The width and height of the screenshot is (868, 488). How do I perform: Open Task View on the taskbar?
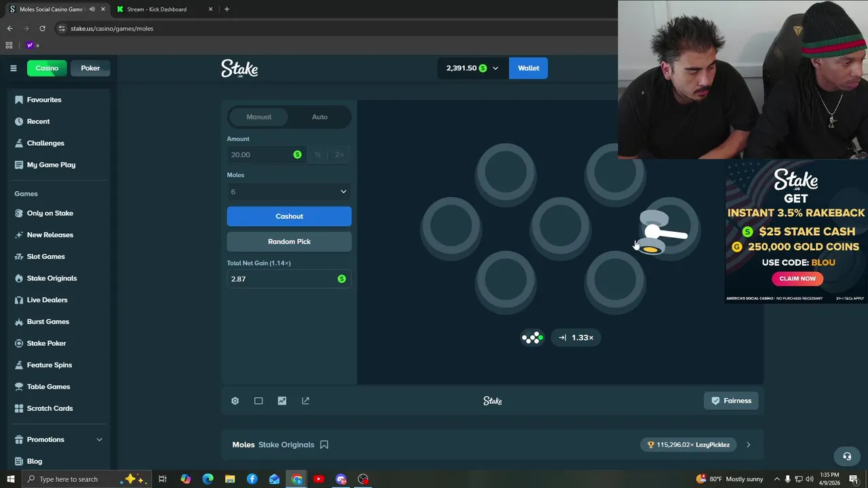163,479
